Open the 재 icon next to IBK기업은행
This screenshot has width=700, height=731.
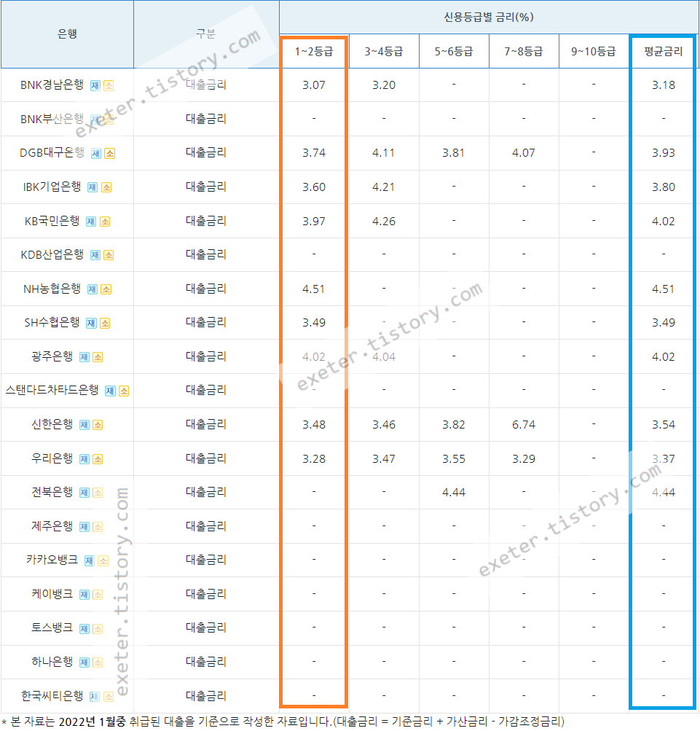[x=93, y=187]
